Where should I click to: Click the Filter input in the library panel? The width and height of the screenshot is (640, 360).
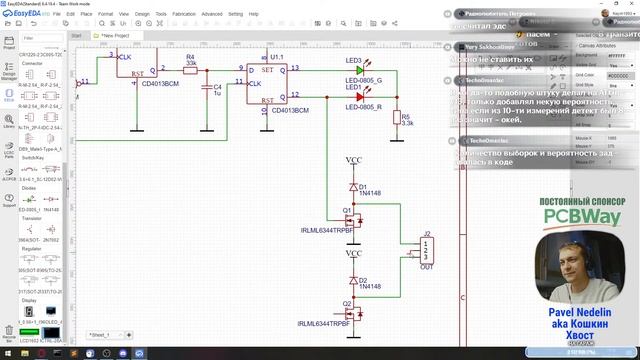[x=42, y=38]
